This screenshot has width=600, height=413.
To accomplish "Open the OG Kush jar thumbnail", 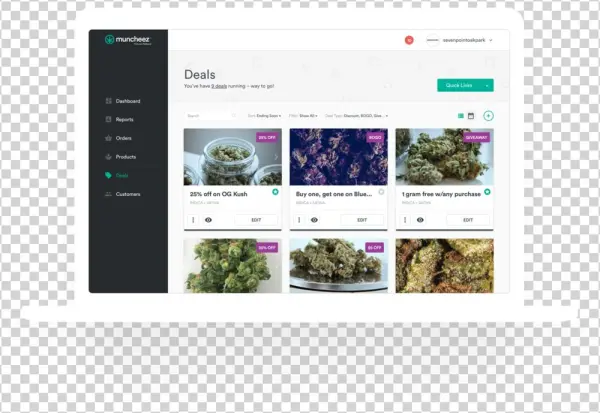I will 232,156.
